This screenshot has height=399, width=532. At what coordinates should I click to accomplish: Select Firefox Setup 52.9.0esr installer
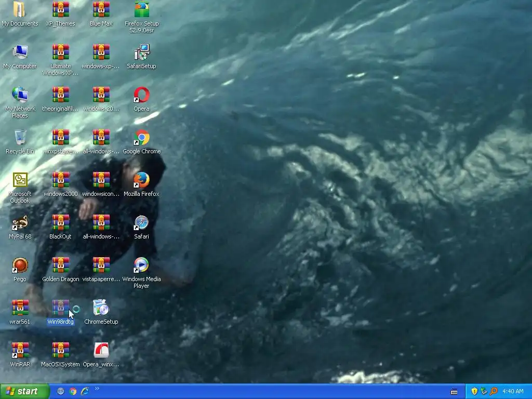pyautogui.click(x=141, y=9)
